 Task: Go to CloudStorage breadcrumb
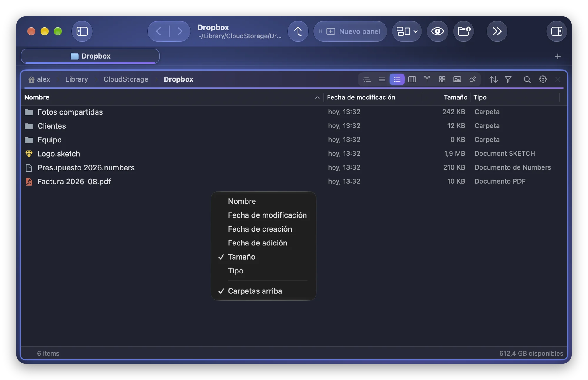click(x=126, y=79)
